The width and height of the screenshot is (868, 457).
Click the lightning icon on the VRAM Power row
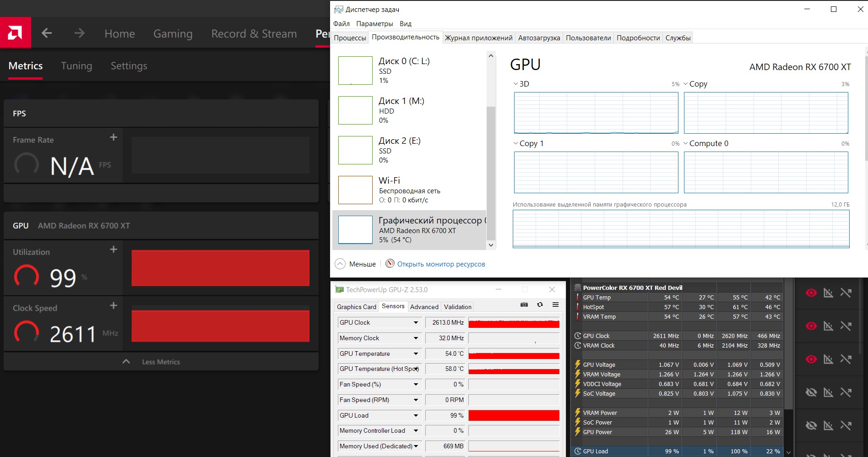click(x=578, y=413)
